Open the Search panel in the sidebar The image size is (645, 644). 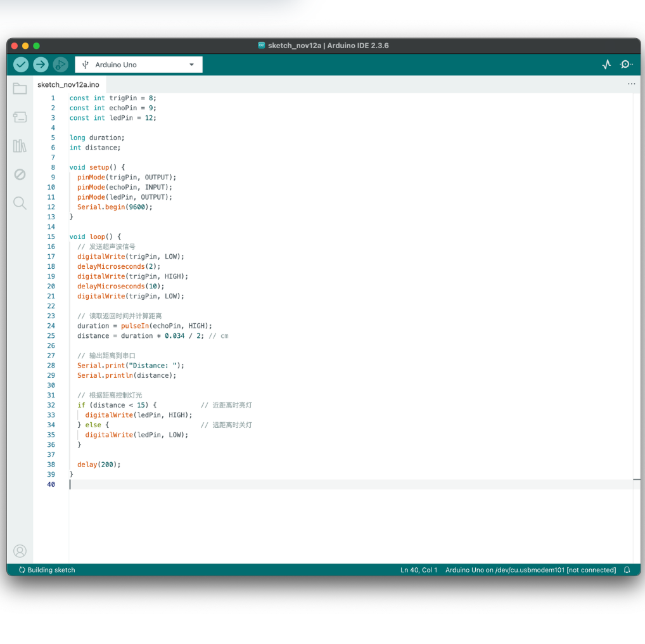[20, 203]
